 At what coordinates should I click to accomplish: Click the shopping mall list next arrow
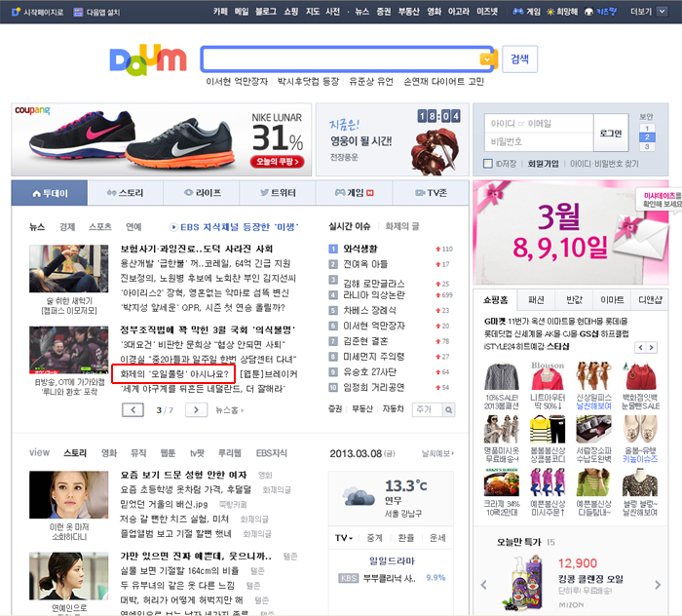click(651, 347)
